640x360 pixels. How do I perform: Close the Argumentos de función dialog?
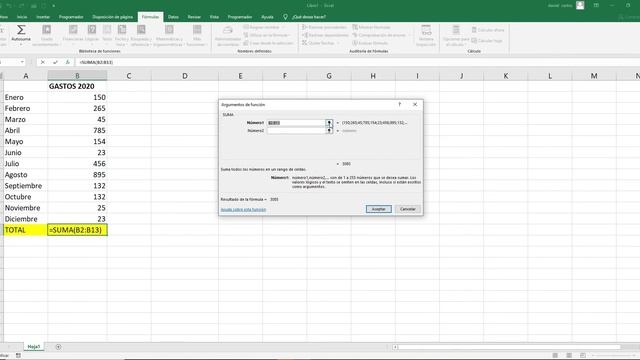pos(415,104)
